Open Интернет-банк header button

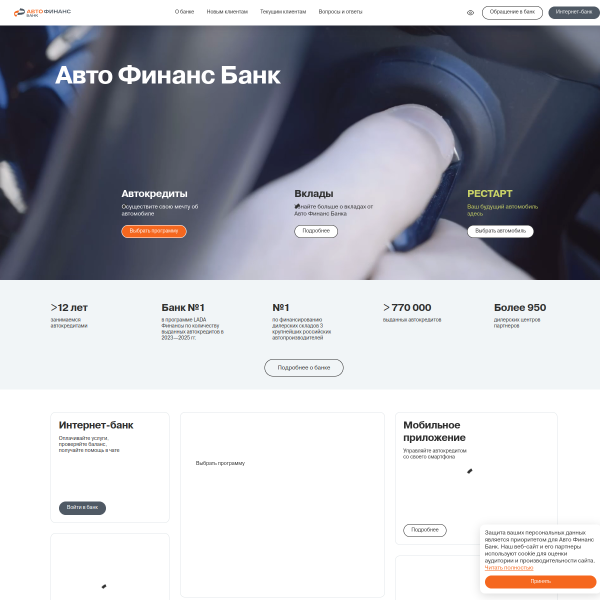[574, 12]
